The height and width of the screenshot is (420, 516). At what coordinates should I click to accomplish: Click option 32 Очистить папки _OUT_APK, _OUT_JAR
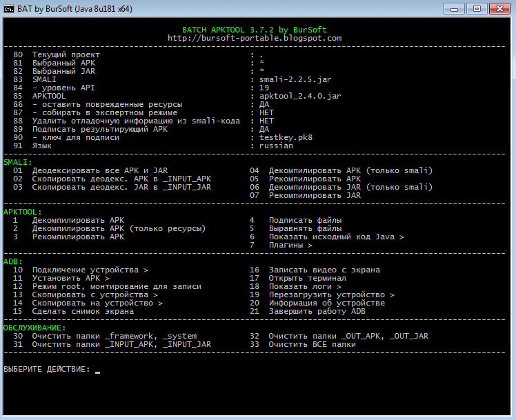tap(339, 336)
